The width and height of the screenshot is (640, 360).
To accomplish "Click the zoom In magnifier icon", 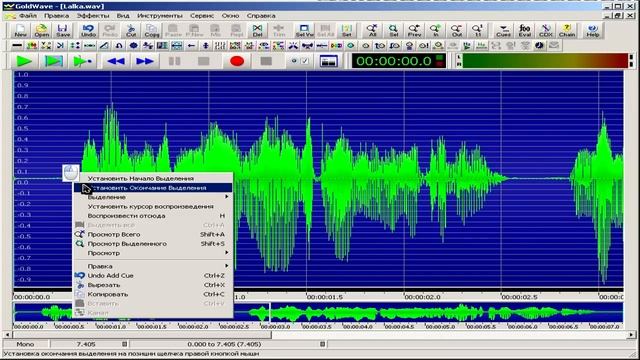I will click(436, 31).
